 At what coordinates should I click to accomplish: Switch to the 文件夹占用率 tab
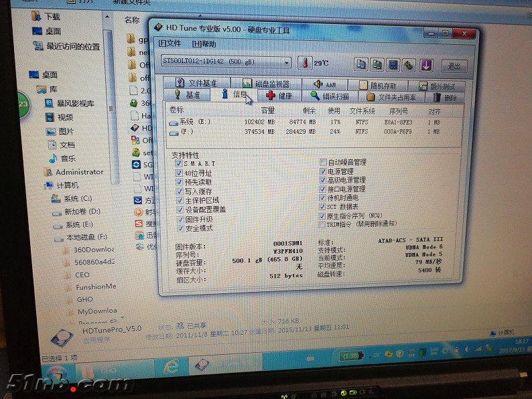coord(391,97)
